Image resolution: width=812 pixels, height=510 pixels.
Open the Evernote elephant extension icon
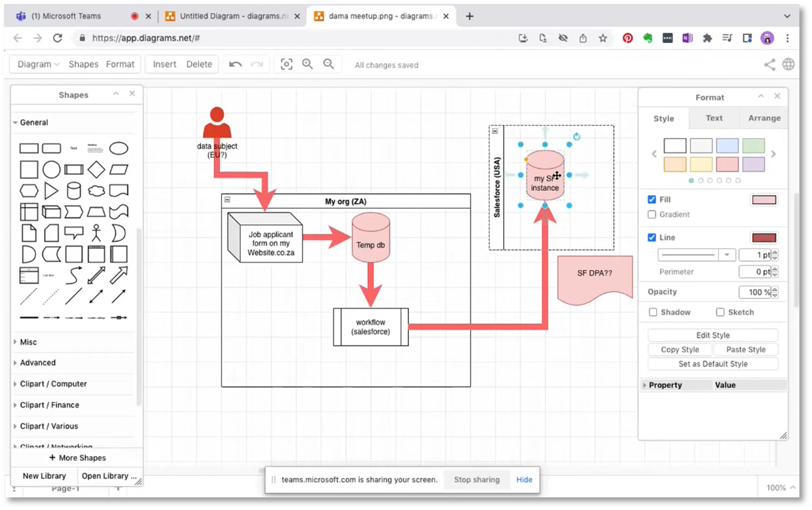648,38
